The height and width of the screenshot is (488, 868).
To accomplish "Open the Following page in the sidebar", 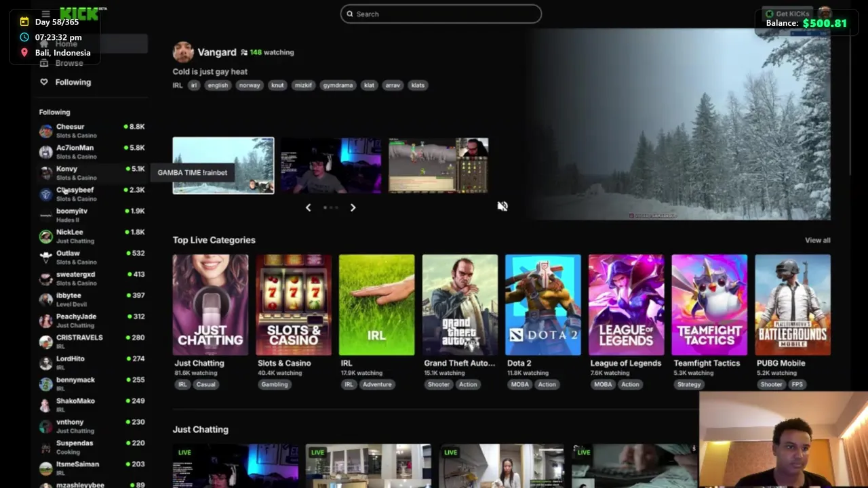I will click(x=73, y=82).
